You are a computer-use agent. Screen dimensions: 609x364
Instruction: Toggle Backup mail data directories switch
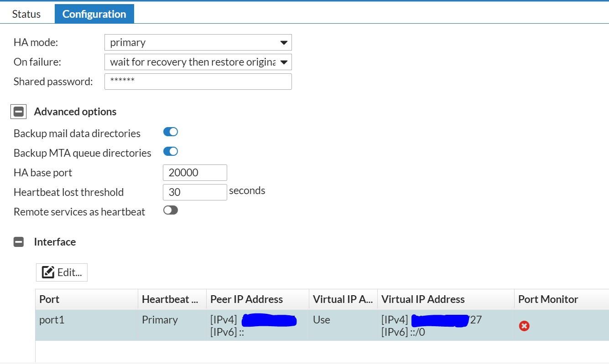[171, 132]
